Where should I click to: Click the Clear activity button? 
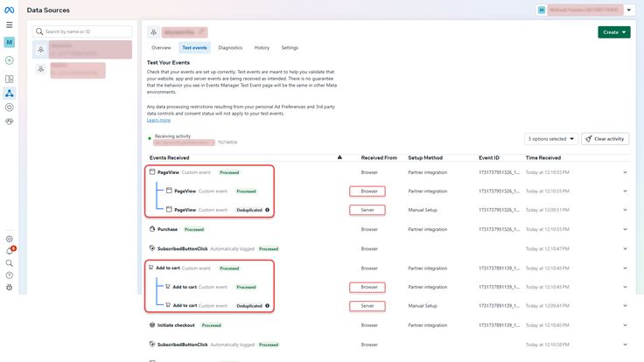point(605,139)
